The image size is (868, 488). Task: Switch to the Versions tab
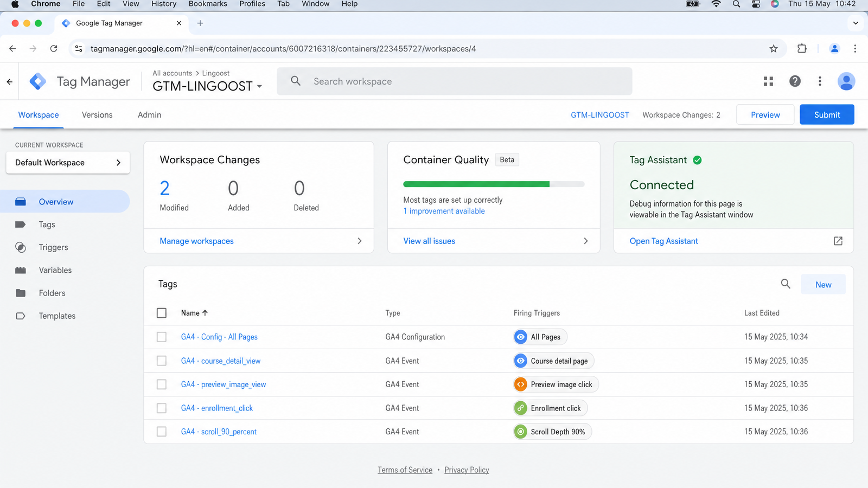[97, 115]
